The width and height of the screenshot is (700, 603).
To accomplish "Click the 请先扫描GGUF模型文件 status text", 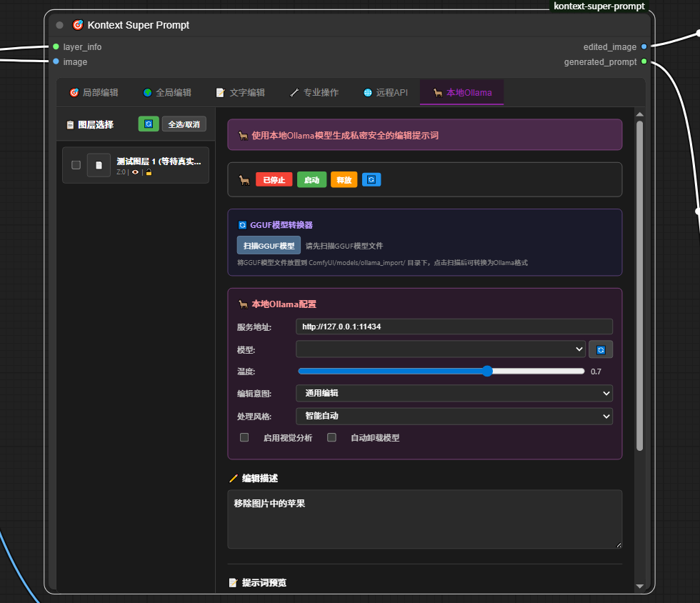I will [x=344, y=246].
